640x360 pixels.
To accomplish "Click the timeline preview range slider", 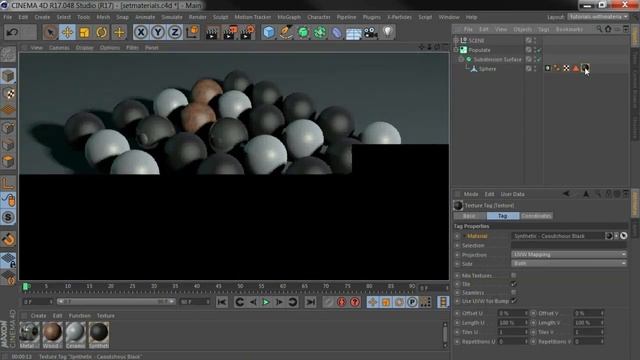I will point(116,302).
